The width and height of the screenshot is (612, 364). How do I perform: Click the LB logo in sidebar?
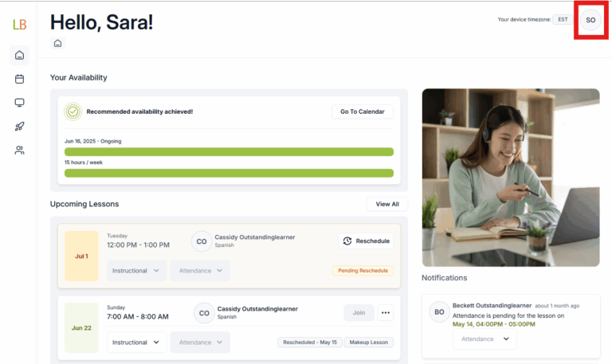pos(19,24)
